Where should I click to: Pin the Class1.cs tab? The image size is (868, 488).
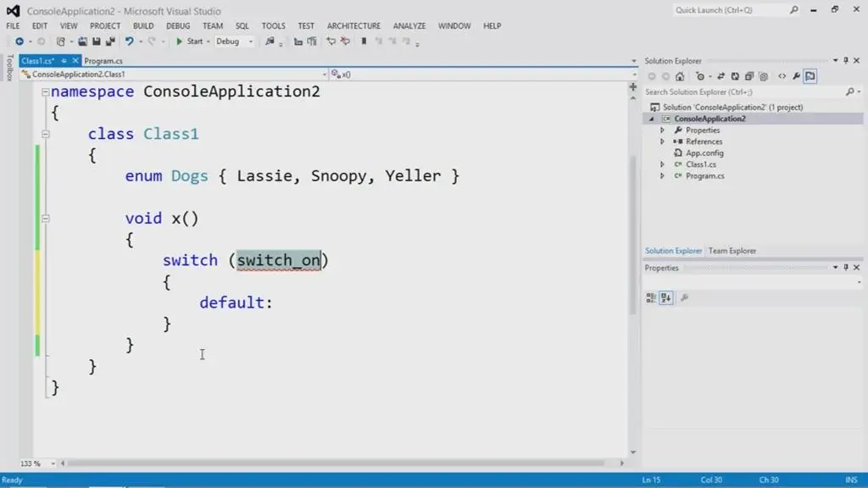pos(64,60)
